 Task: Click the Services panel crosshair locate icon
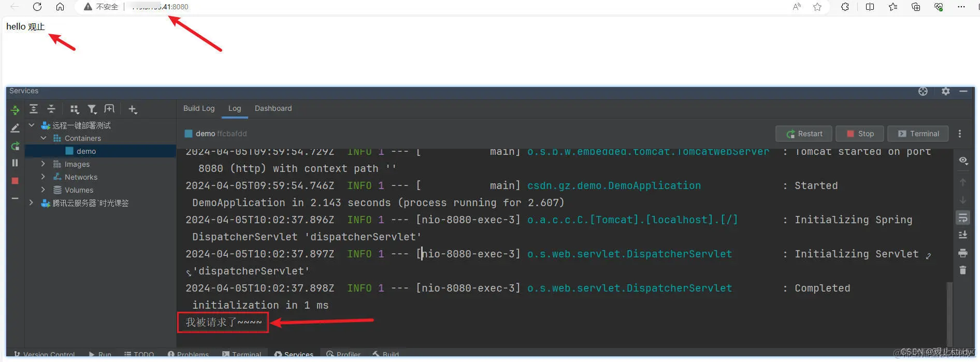pos(923,91)
